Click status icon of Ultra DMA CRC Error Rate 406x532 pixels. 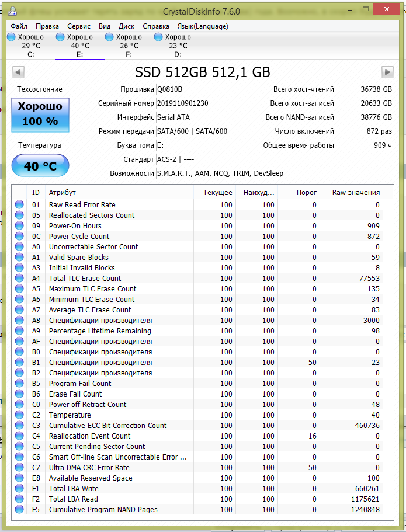(19, 468)
